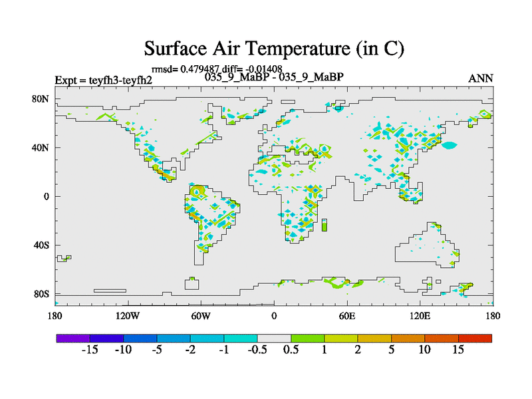The width and height of the screenshot is (532, 399).
Task: Click the 035_9_MaBP - 035_9_MaBP subtitle
Action: pos(274,76)
